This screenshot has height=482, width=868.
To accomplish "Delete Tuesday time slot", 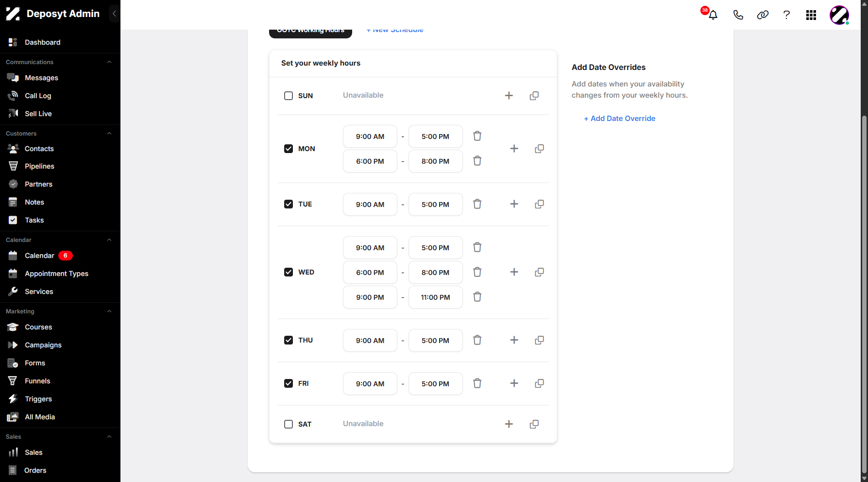I will (477, 204).
